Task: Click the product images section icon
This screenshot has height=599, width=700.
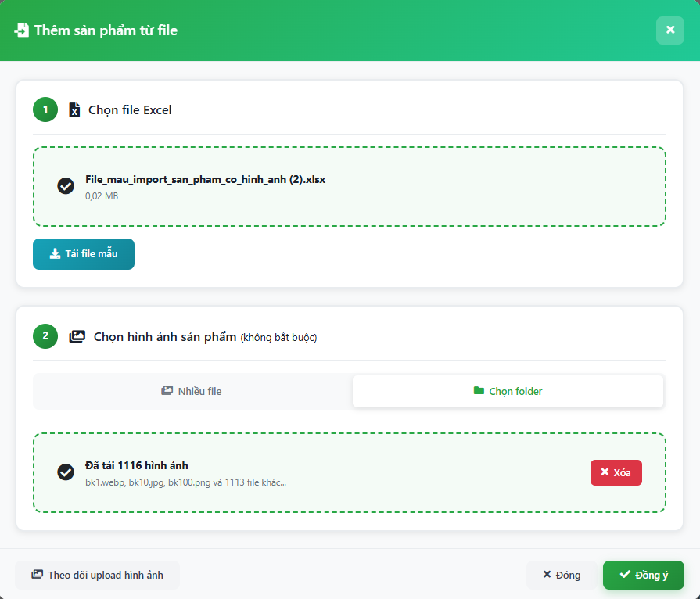Action: 77,337
